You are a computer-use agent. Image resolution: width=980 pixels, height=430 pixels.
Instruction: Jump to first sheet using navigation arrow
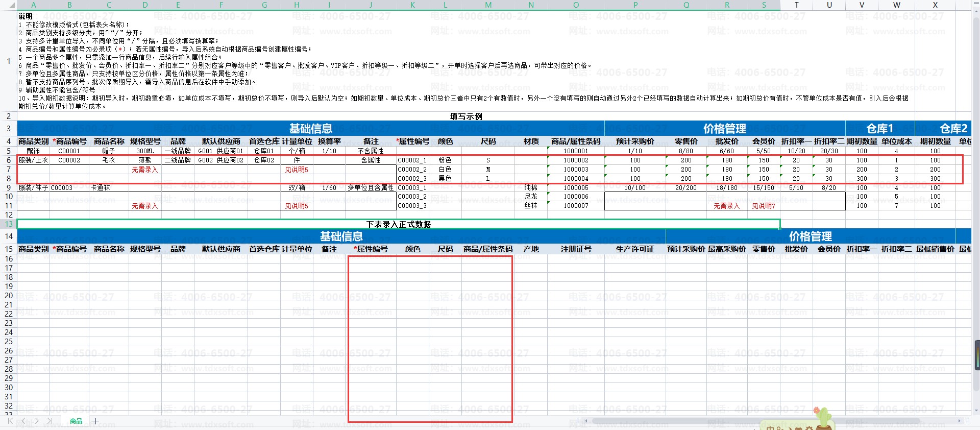point(10,421)
